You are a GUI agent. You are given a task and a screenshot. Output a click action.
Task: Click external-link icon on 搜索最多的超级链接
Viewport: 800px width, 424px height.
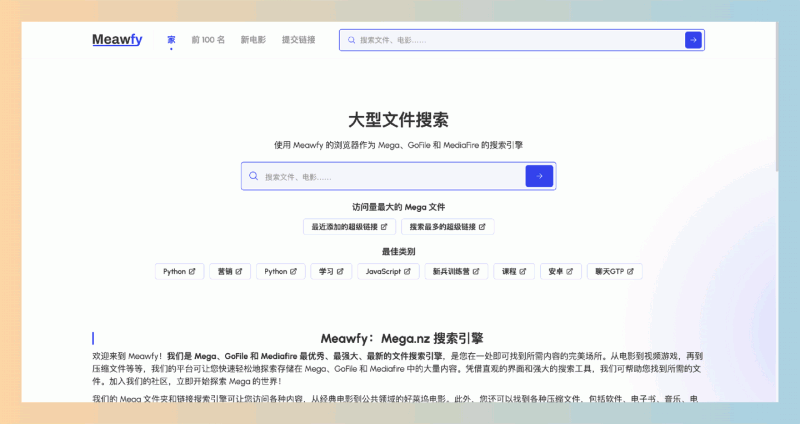pyautogui.click(x=482, y=227)
